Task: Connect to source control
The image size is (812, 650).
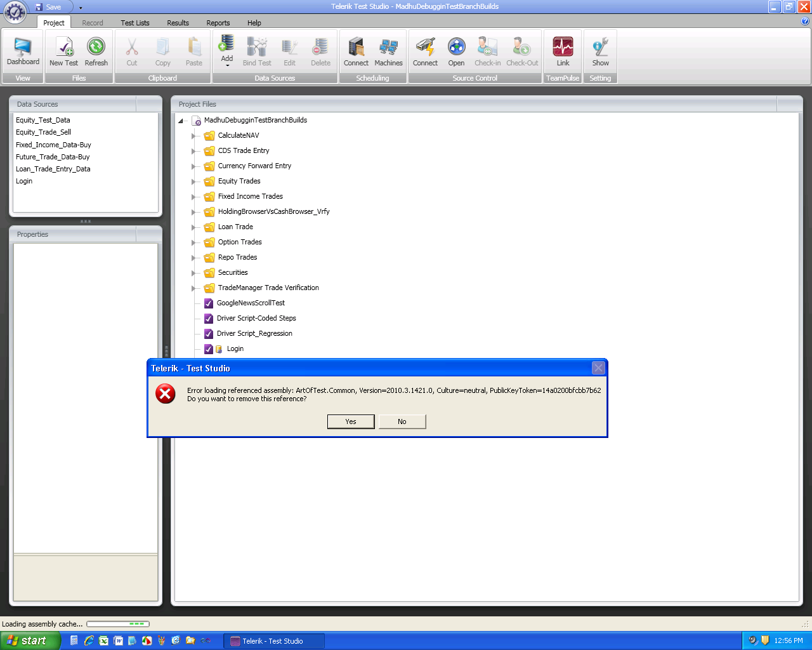Action: click(425, 52)
